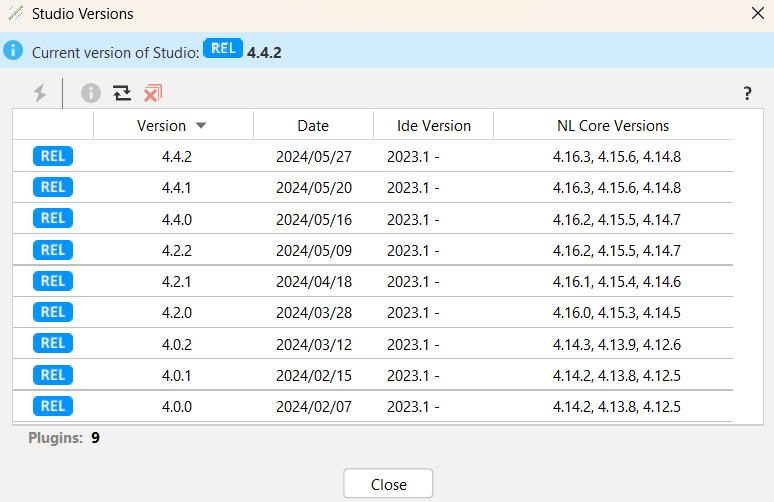Sort by the Date column header
The image size is (774, 502).
313,126
